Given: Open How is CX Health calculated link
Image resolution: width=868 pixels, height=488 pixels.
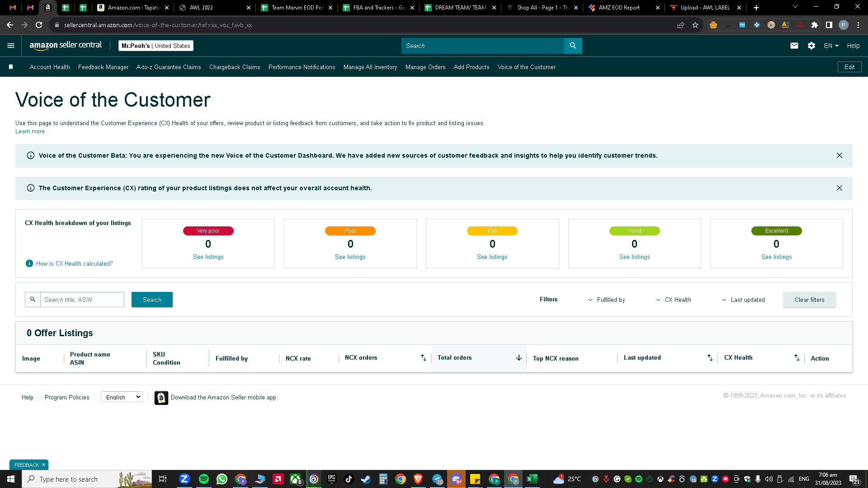Looking at the screenshot, I should click(75, 263).
